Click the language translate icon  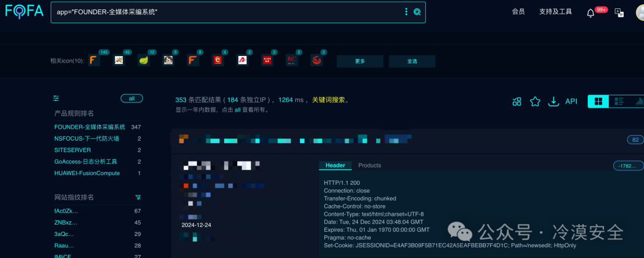619,13
